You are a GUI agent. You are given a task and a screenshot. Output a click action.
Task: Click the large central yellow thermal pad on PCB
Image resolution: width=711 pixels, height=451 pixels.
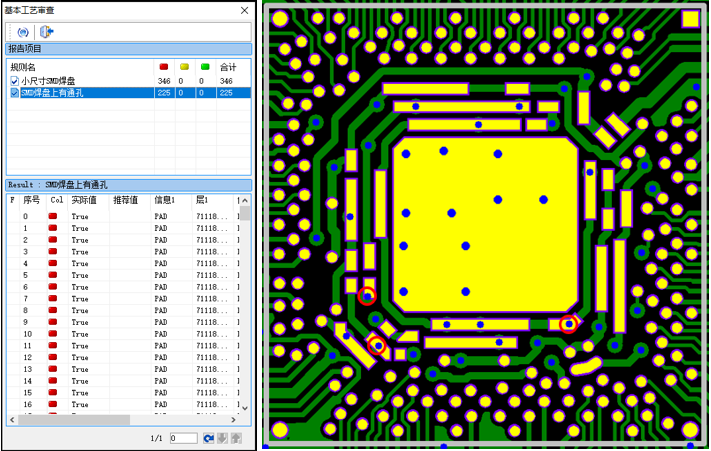(485, 224)
